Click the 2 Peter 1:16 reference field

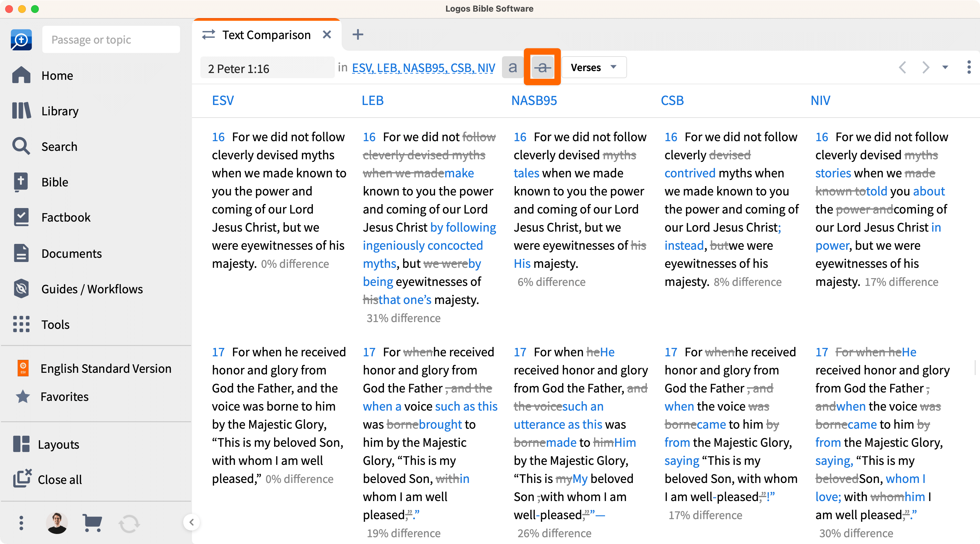pyautogui.click(x=267, y=68)
